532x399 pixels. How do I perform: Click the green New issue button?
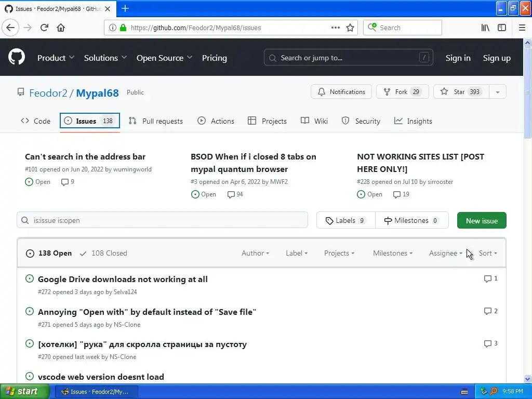[x=482, y=220]
